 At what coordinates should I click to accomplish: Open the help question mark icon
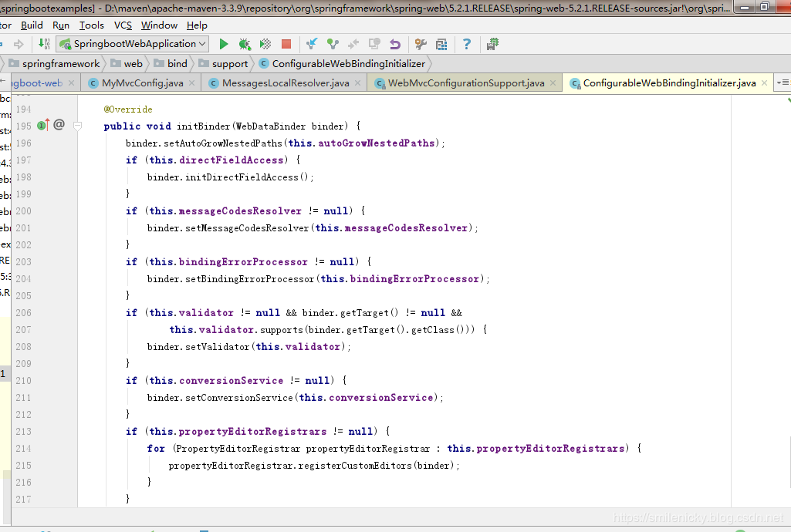pos(466,44)
